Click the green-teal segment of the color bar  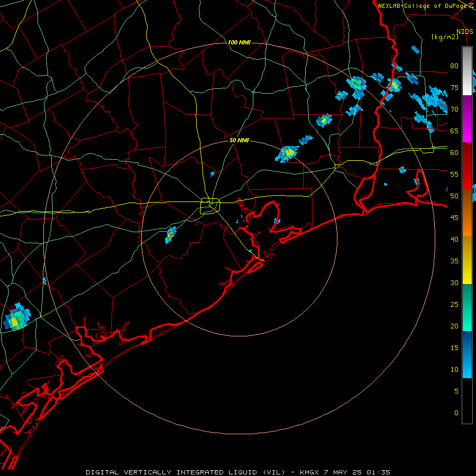[467, 307]
